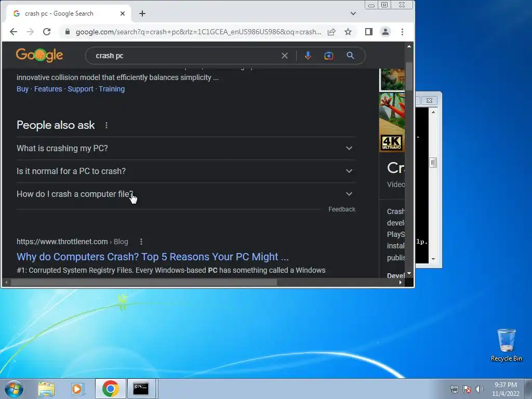Search by image with the camera icon
Image resolution: width=532 pixels, height=399 pixels.
click(329, 56)
